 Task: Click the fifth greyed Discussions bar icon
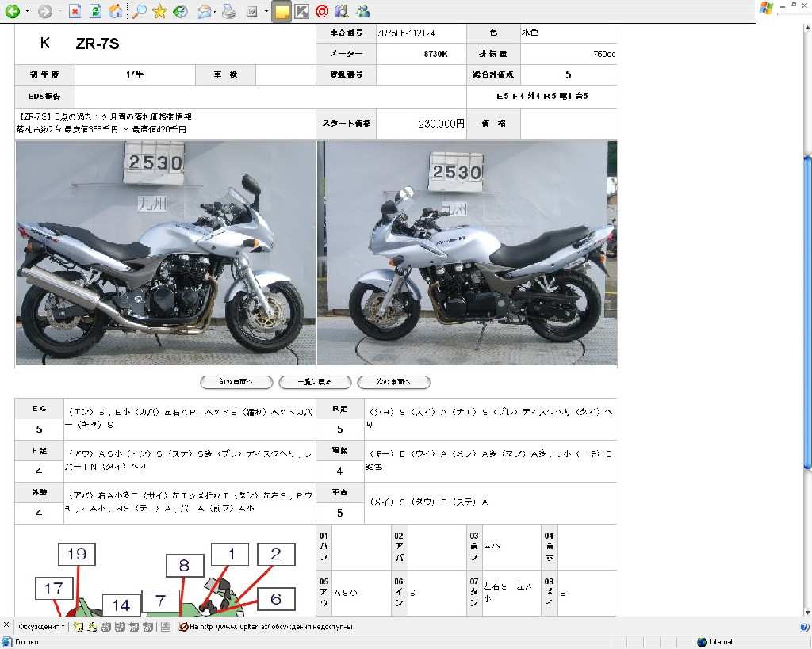pos(133,627)
